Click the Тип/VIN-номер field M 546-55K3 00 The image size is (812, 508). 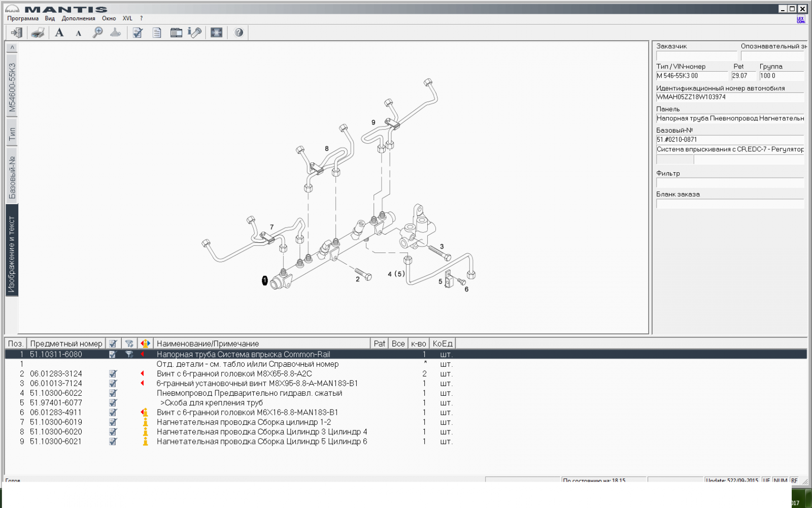pyautogui.click(x=692, y=76)
